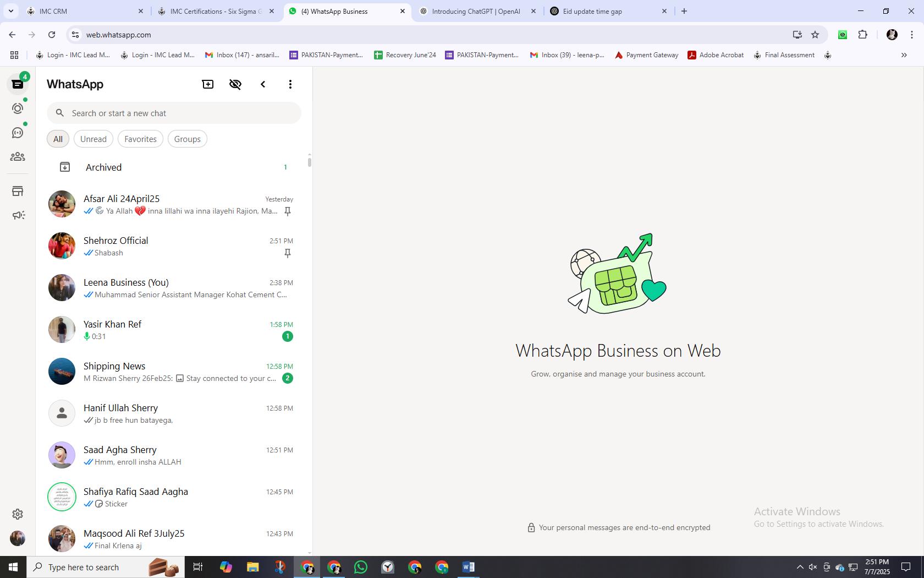Select the Groups chat filter
924x578 pixels.
tap(188, 139)
